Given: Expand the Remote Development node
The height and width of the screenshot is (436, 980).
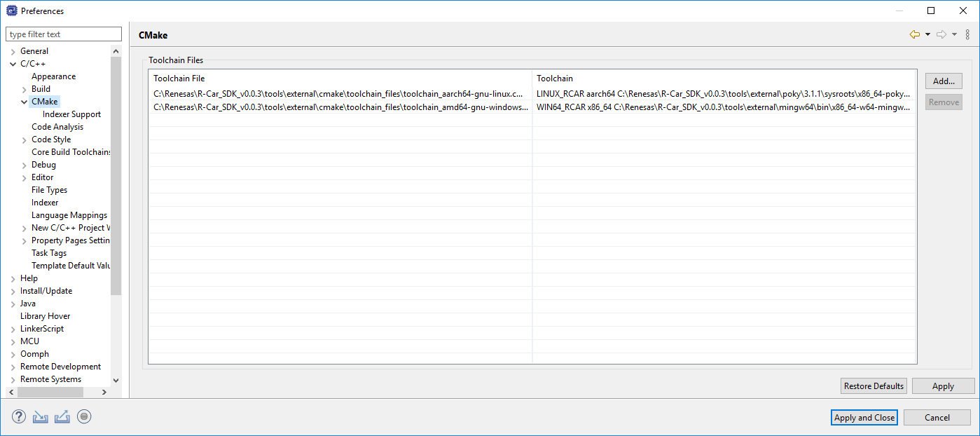Looking at the screenshot, I should pyautogui.click(x=13, y=367).
